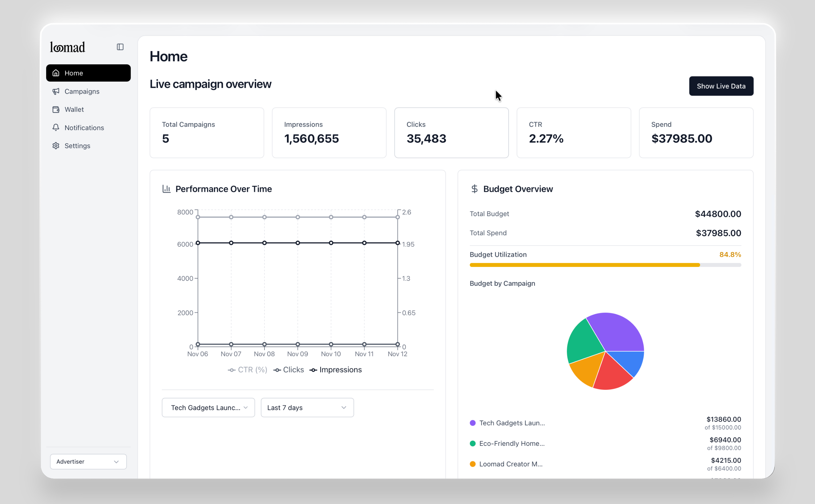Open Settings using the gear icon
Image resolution: width=815 pixels, height=504 pixels.
click(x=56, y=145)
